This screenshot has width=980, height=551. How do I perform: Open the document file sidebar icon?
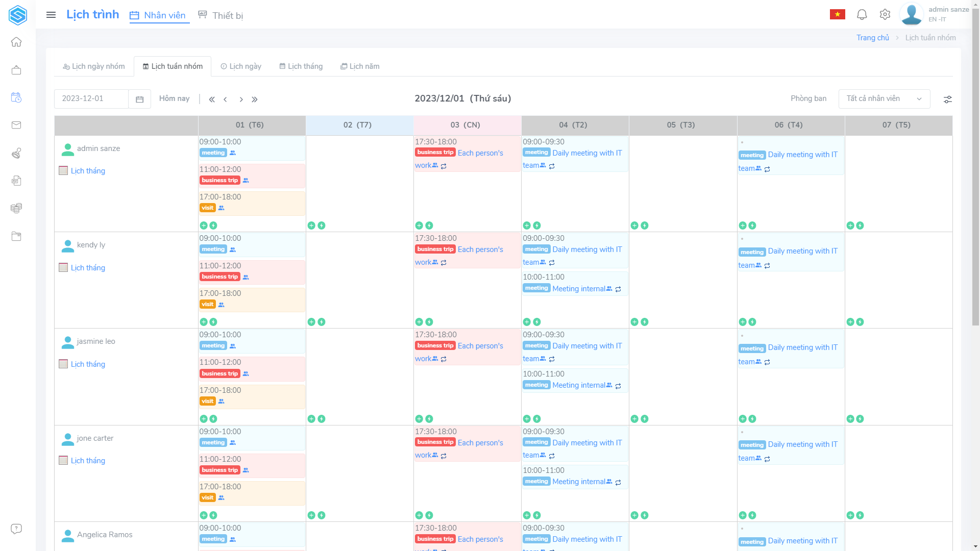(16, 181)
